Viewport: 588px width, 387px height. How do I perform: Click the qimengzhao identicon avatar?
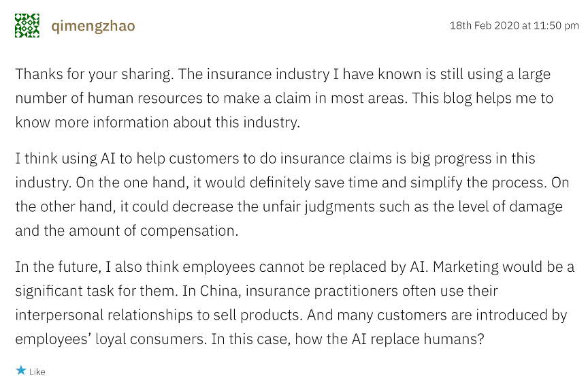point(27,26)
